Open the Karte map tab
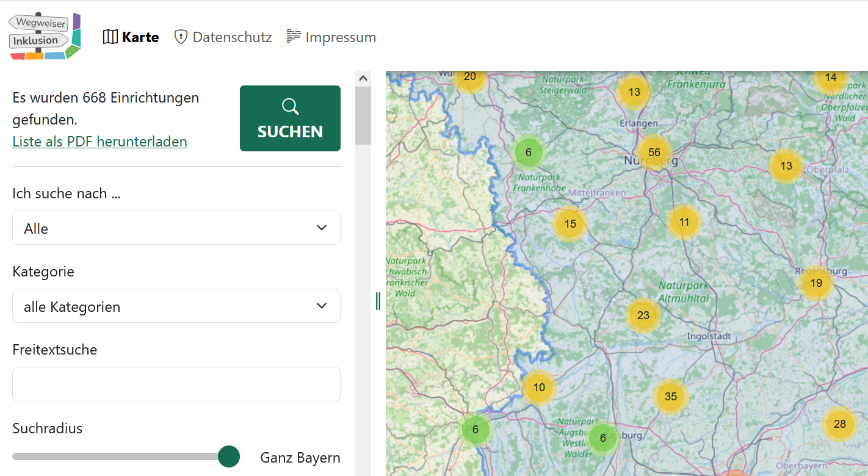This screenshot has height=476, width=868. (x=131, y=37)
